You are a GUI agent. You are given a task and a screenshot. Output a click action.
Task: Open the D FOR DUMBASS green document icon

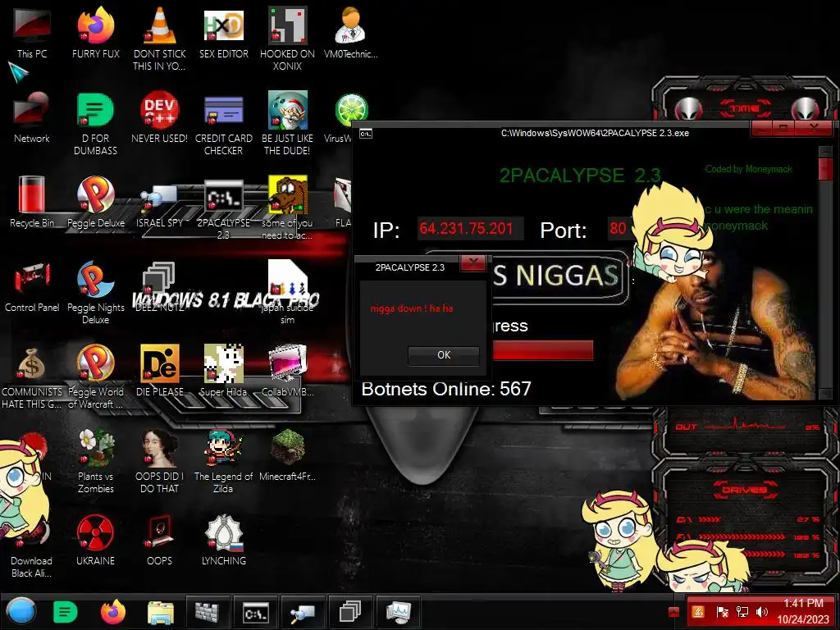(x=95, y=123)
